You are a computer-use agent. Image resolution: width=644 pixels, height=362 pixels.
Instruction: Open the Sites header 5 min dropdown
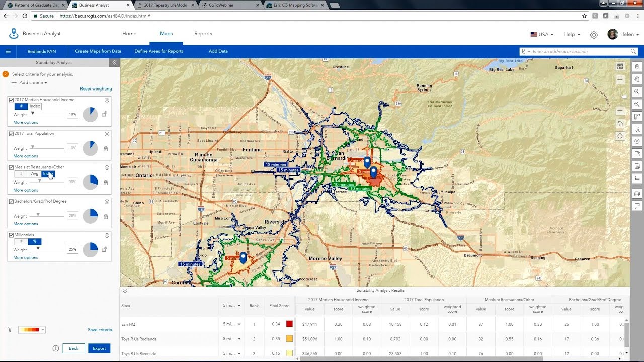(232, 306)
